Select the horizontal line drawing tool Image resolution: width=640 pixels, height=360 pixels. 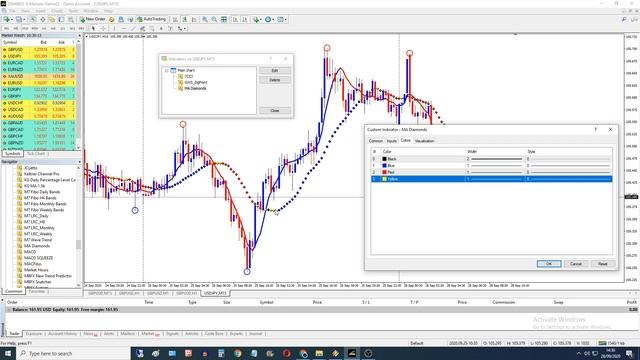[x=124, y=29]
